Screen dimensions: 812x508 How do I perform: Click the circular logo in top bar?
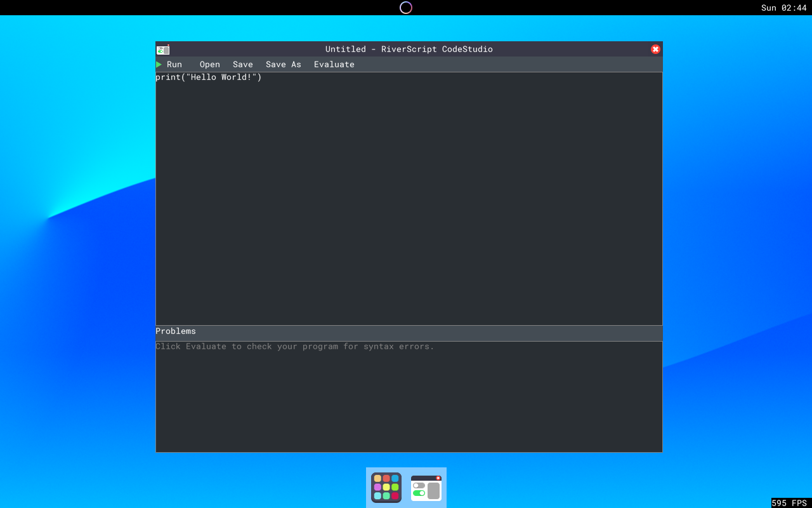click(406, 8)
